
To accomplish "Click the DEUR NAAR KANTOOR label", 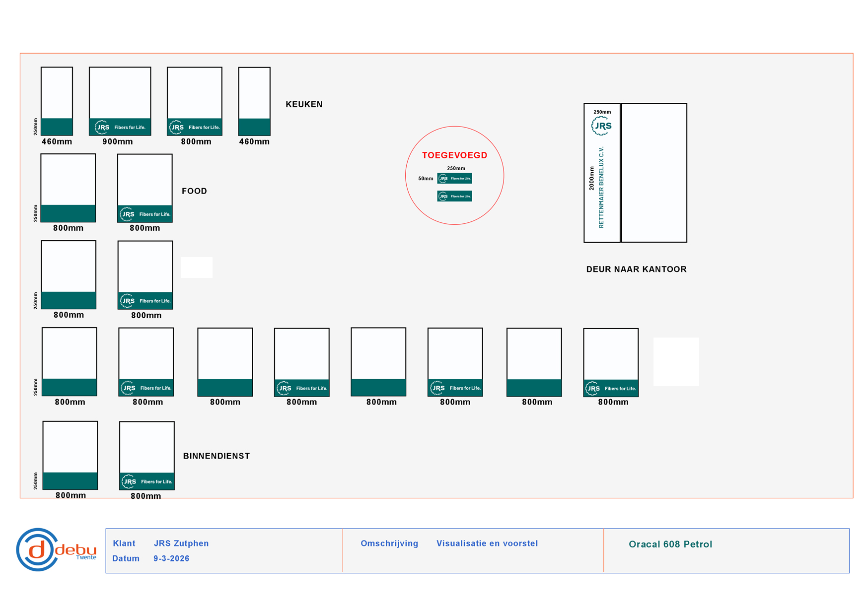I will (x=636, y=270).
